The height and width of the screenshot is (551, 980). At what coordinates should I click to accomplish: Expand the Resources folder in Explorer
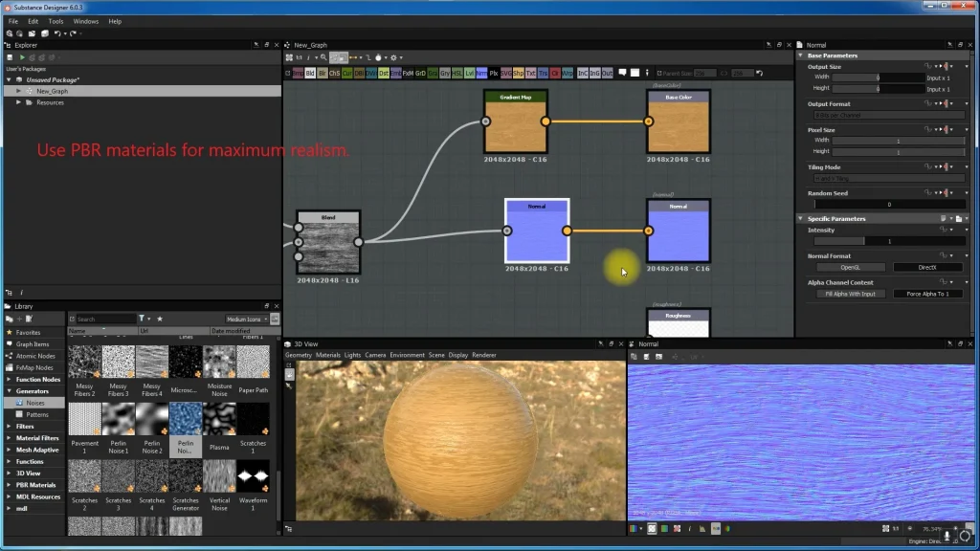tap(19, 102)
